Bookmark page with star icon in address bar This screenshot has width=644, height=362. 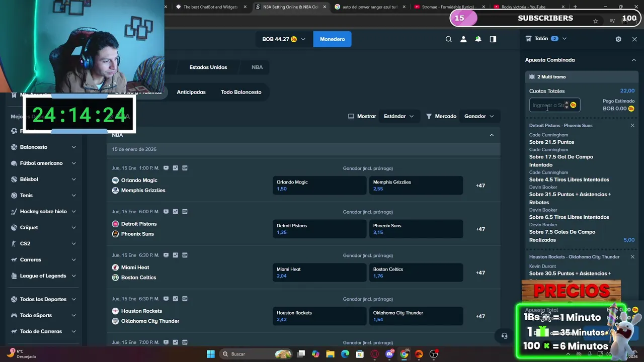[596, 21]
